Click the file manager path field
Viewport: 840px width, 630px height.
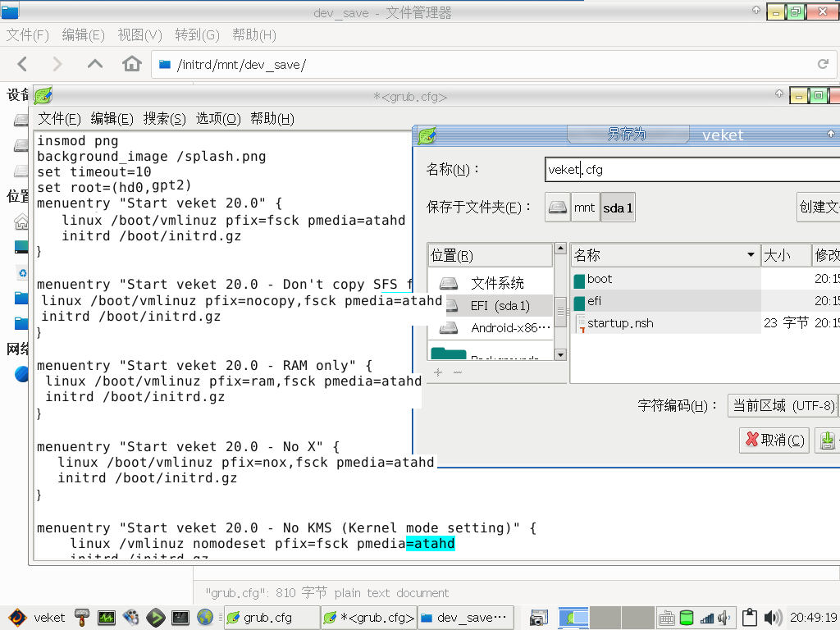(x=493, y=65)
